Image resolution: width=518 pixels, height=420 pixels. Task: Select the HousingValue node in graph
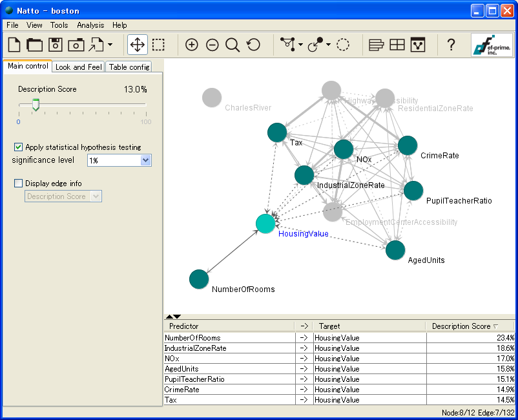coord(265,224)
